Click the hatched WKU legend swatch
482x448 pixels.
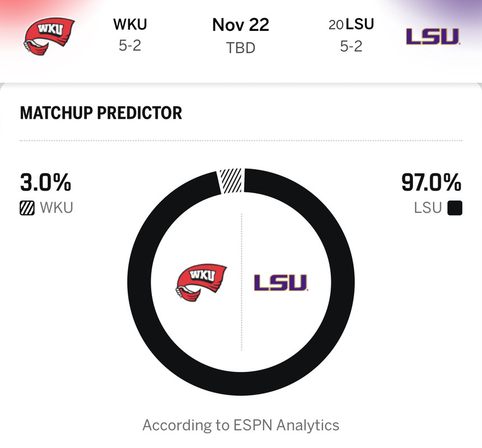[x=27, y=209]
